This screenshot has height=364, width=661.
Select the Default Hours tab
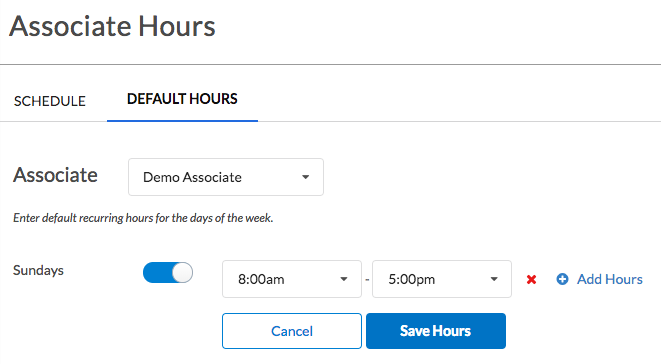click(182, 99)
